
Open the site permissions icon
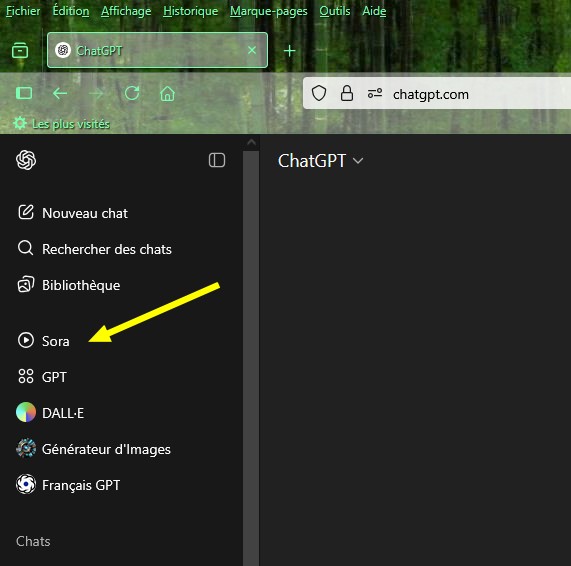coord(375,93)
